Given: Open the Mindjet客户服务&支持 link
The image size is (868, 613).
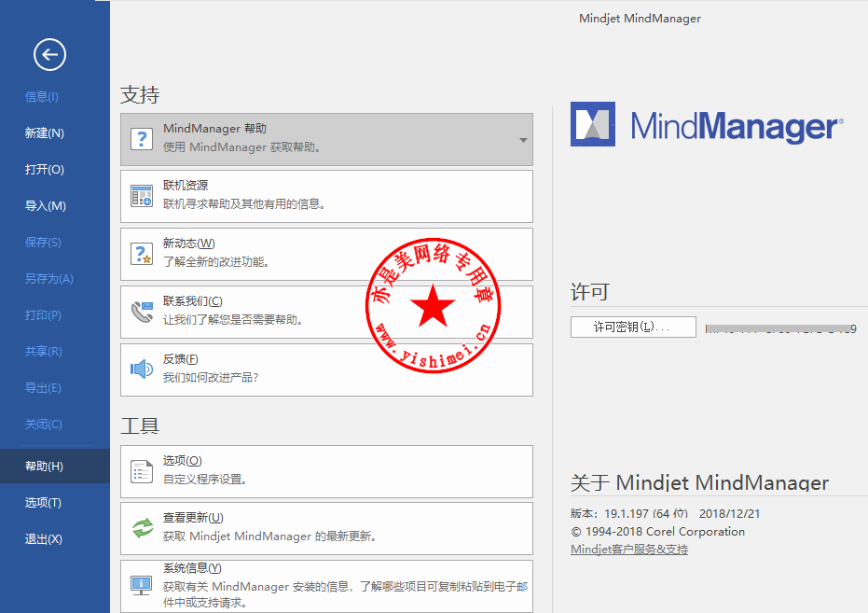Looking at the screenshot, I should tap(629, 550).
